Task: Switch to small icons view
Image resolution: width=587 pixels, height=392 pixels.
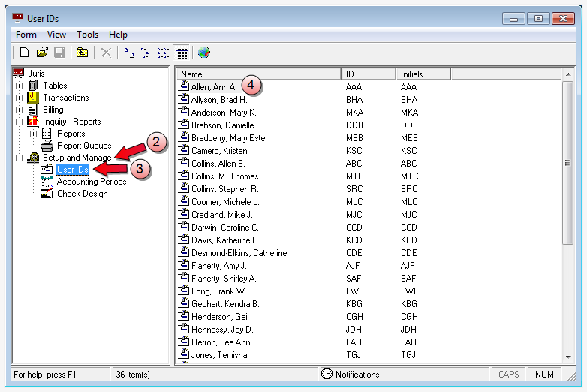Action: [x=146, y=53]
